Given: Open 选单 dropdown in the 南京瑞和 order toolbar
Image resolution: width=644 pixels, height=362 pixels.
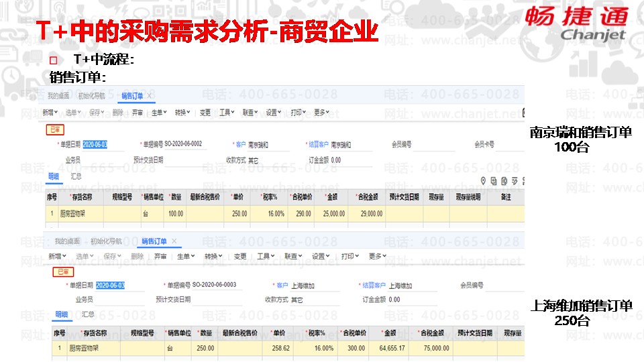Looking at the screenshot, I should (73, 112).
